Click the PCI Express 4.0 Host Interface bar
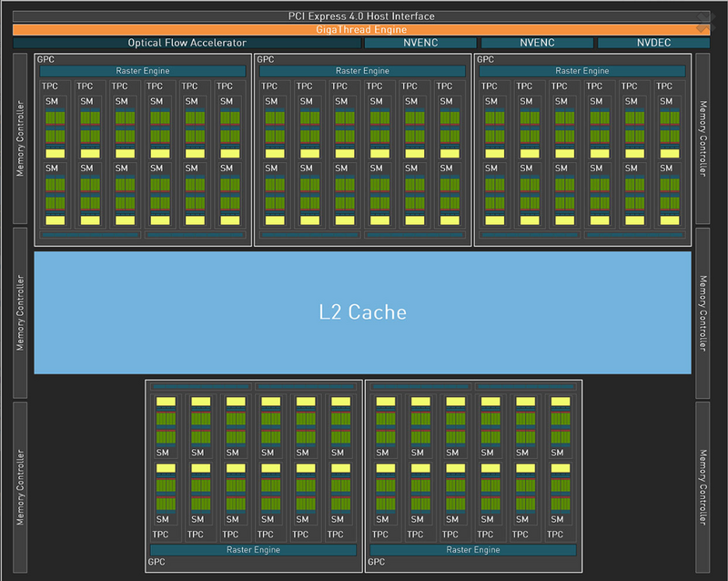The height and width of the screenshot is (581, 728). click(361, 16)
